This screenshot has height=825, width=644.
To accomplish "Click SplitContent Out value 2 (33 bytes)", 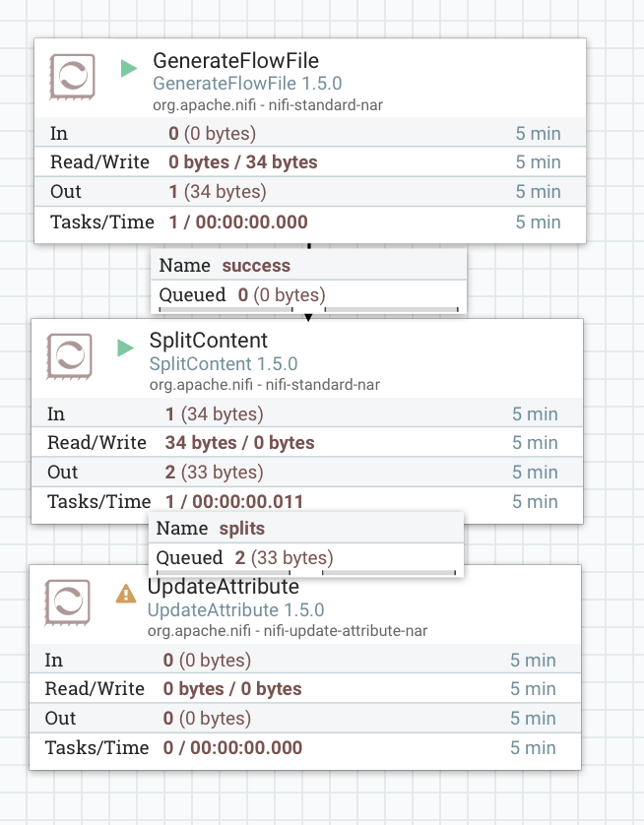I will tap(214, 472).
